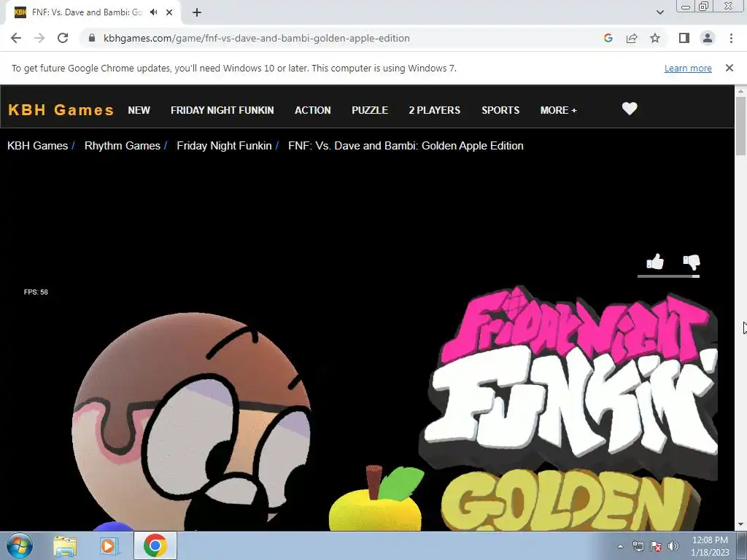Click the Google icon in the address bar
Viewport: 747px width, 560px height.
(x=608, y=38)
